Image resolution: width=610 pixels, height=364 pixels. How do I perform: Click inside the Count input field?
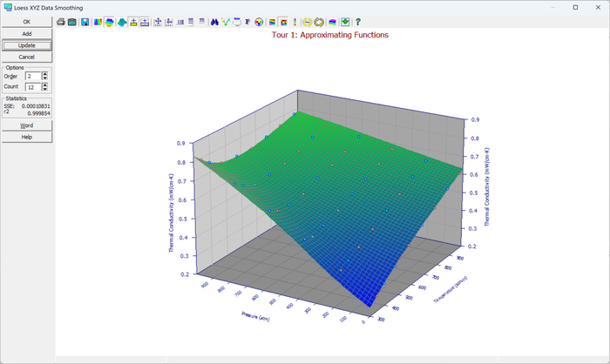point(33,87)
